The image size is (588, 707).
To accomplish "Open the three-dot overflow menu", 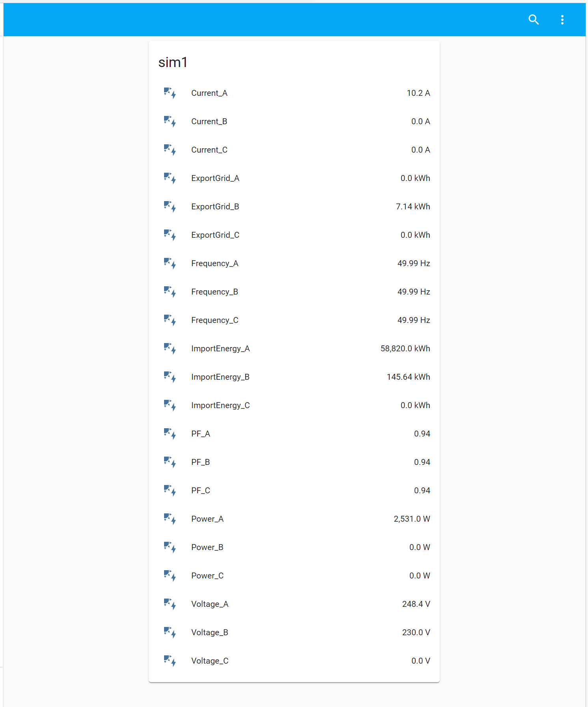I will click(x=562, y=20).
